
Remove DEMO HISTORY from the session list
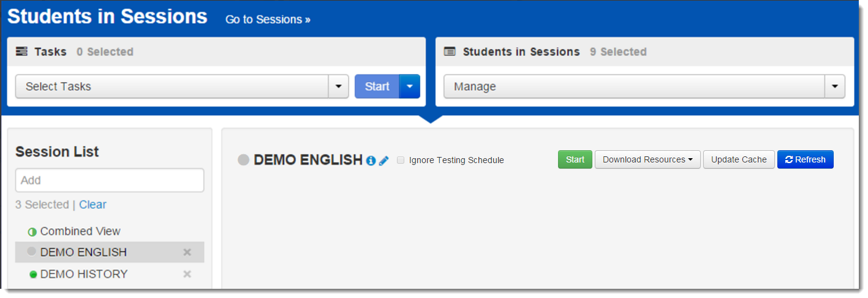pos(187,274)
